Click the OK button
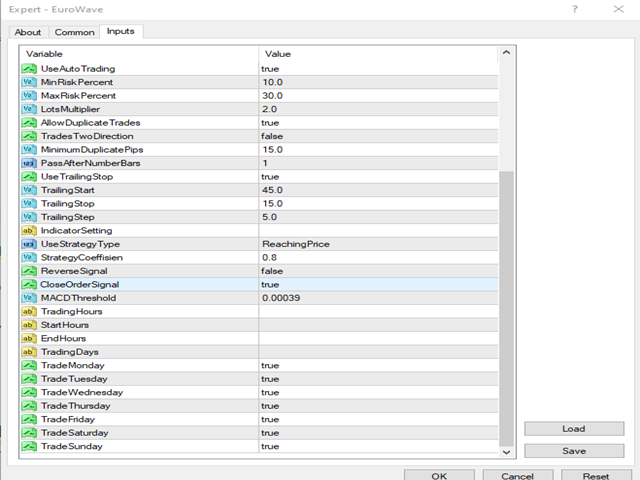Image resolution: width=640 pixels, height=480 pixels. 439,475
